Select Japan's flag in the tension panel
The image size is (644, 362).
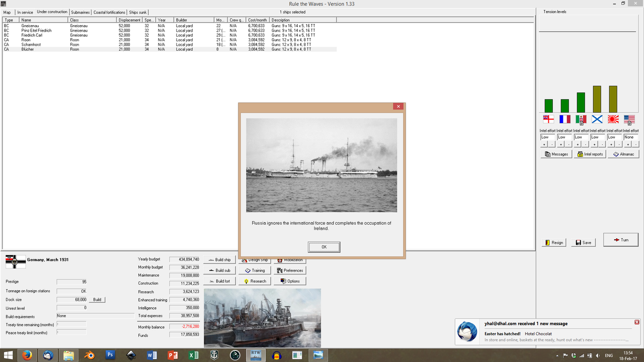[x=612, y=120]
